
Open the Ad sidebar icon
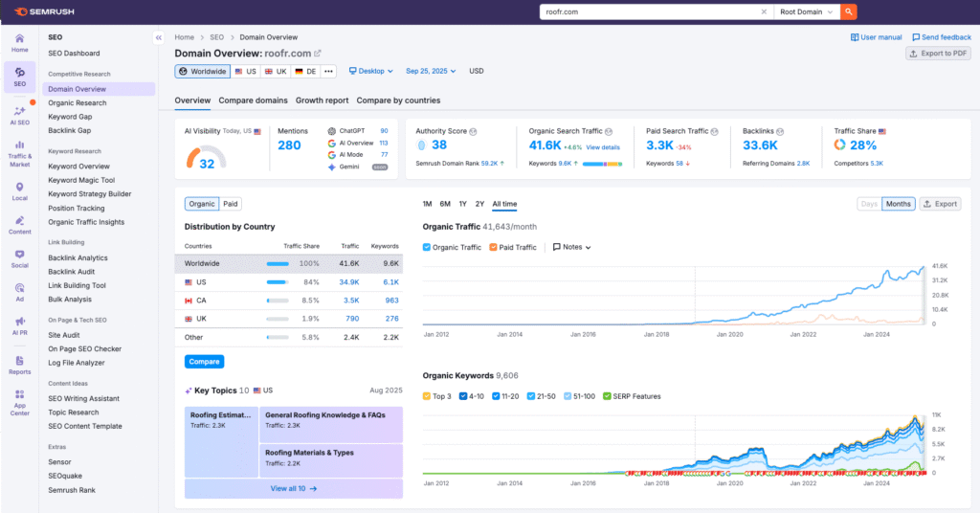19,293
